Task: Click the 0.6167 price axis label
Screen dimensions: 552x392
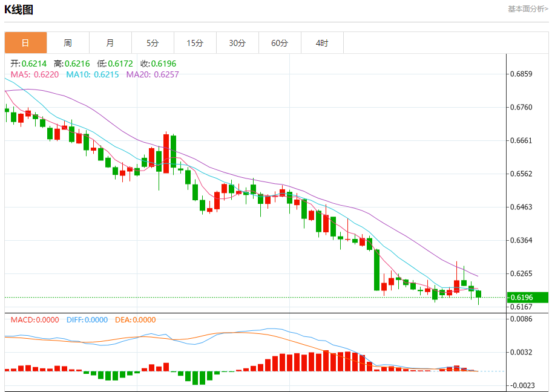Action: pos(521,307)
